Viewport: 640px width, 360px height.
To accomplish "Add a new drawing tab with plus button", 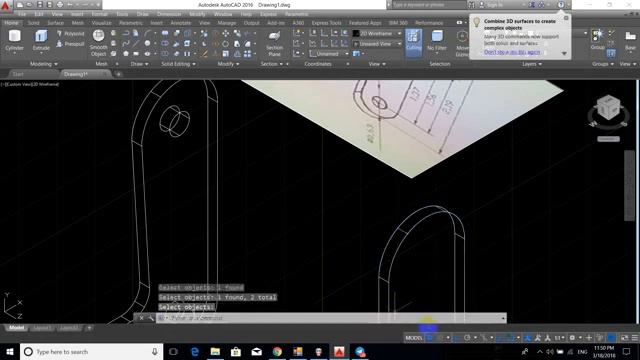I will [x=118, y=74].
